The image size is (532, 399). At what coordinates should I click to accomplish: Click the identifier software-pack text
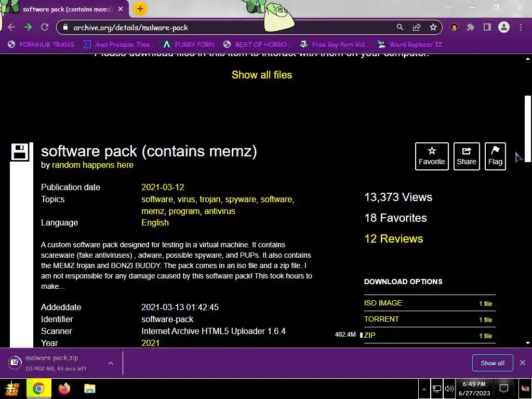[167, 320]
